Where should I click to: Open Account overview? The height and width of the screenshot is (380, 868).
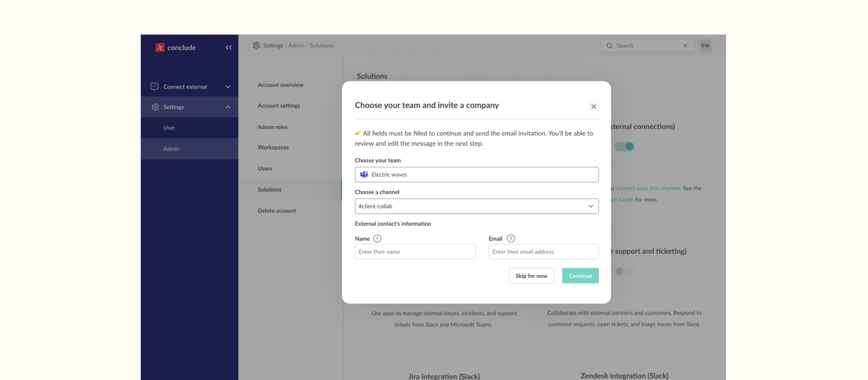point(280,85)
